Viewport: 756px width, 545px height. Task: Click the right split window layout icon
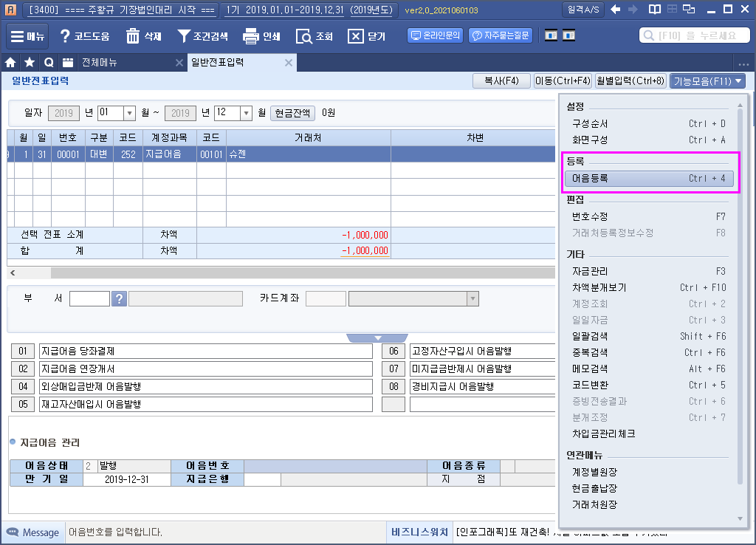coord(569,35)
